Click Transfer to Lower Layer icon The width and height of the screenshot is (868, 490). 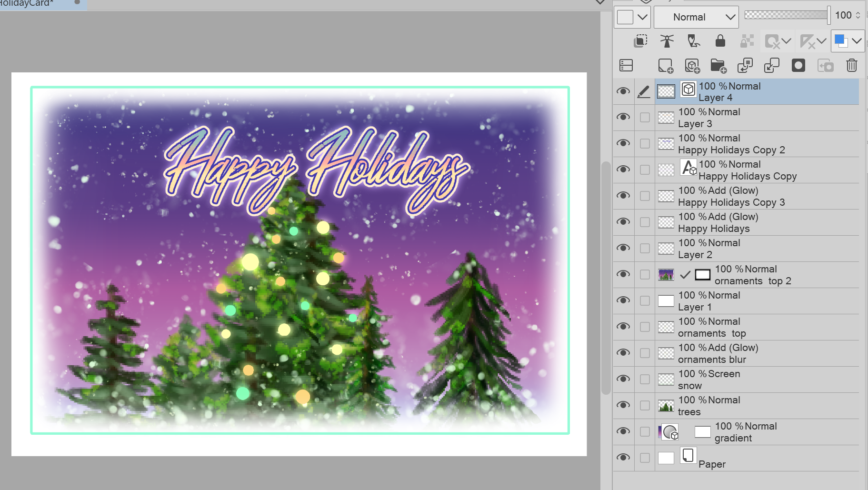(x=745, y=65)
